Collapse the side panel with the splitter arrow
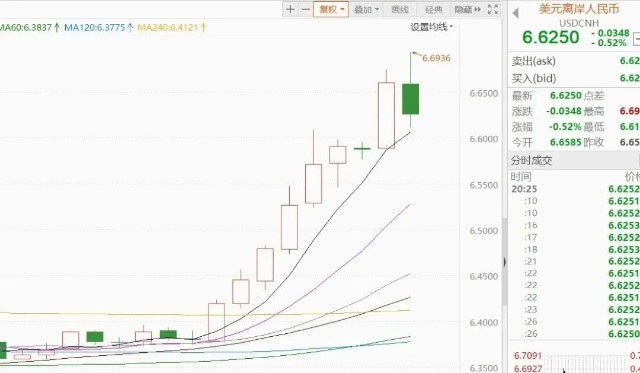640x373 pixels. click(x=505, y=262)
